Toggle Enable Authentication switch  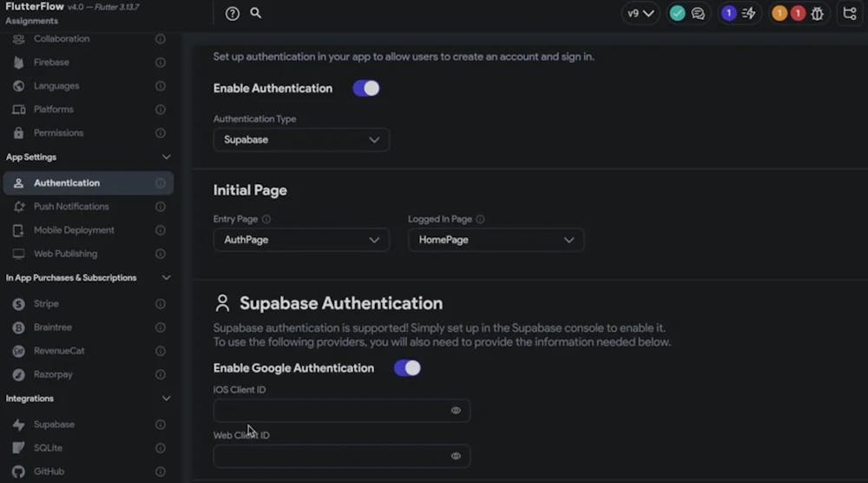(366, 88)
